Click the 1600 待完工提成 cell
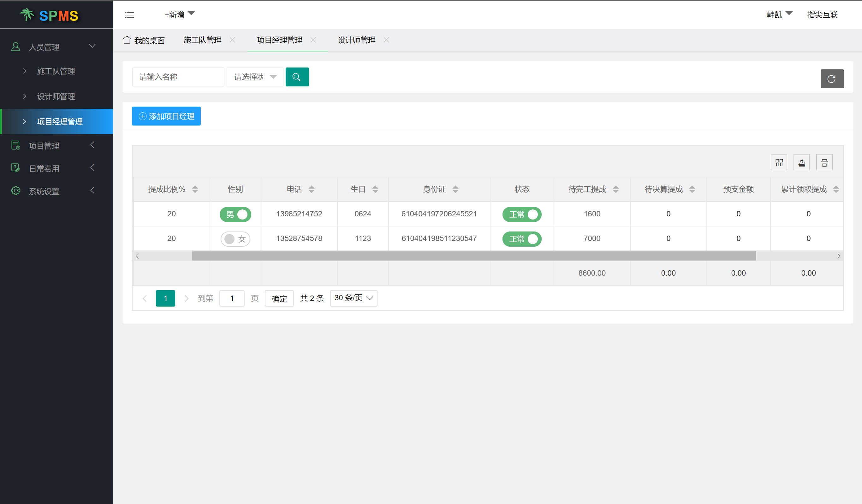Screen dimensions: 862x504 [x=592, y=214]
